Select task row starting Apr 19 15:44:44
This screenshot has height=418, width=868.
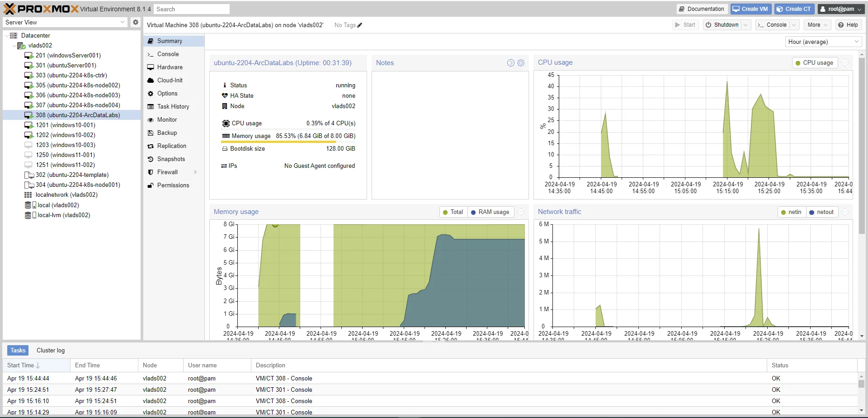pyautogui.click(x=430, y=379)
